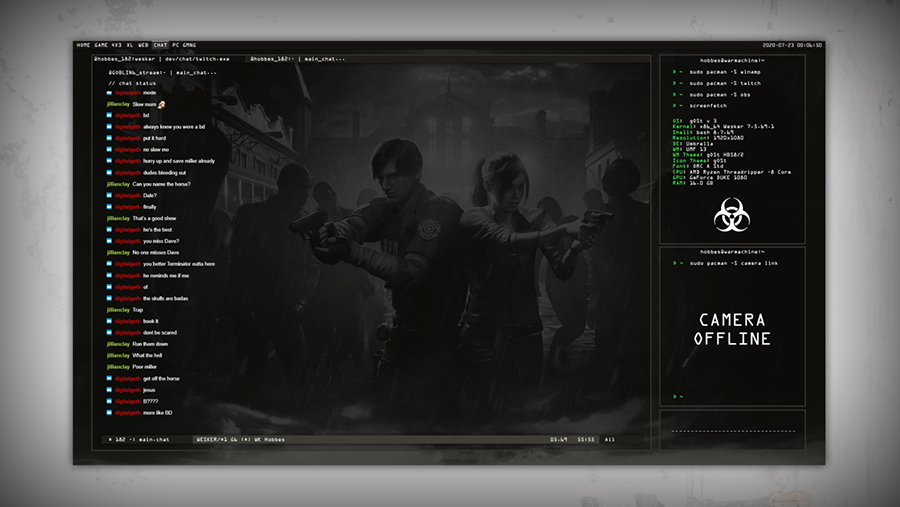Viewport: 900px width, 507px height.
Task: Click the 'All' status bar indicator
Action: pyautogui.click(x=610, y=440)
